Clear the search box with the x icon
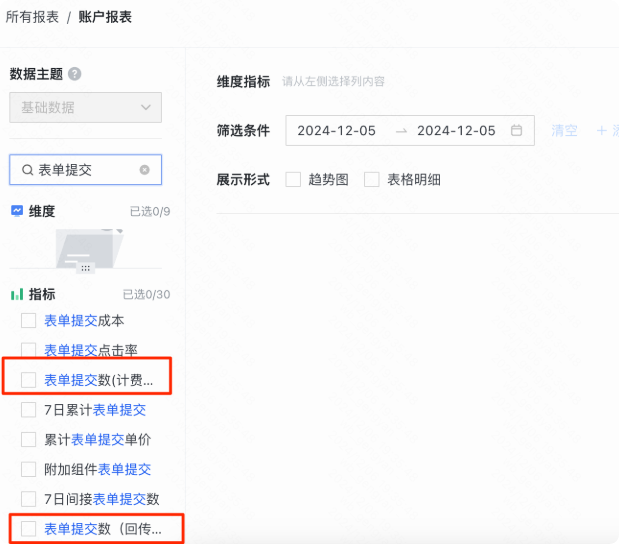This screenshot has width=619, height=544. [144, 170]
